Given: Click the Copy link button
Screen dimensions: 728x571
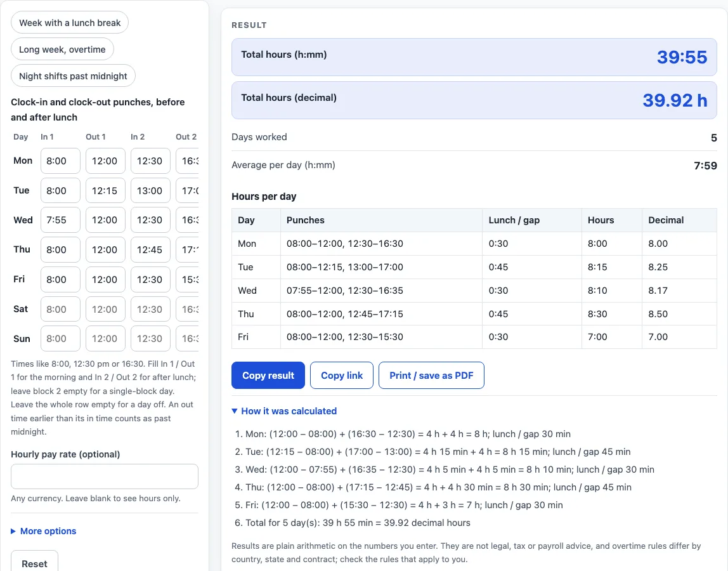Looking at the screenshot, I should [x=342, y=376].
